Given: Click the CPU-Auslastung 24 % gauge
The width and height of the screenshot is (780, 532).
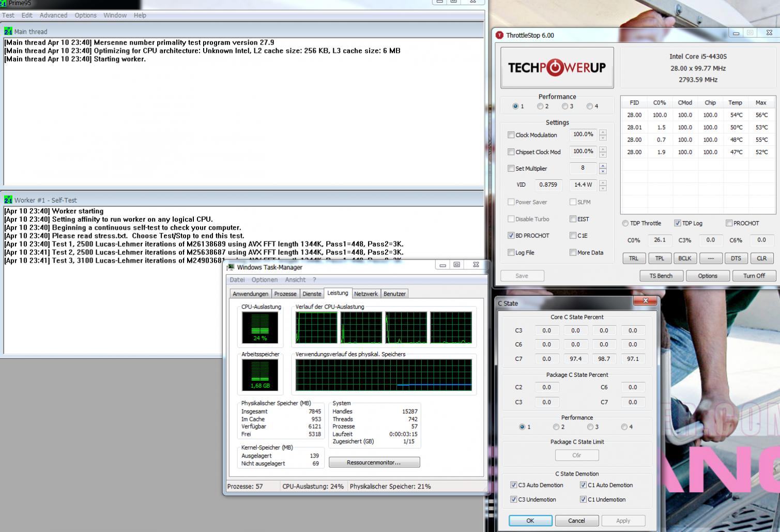Looking at the screenshot, I should (x=260, y=327).
